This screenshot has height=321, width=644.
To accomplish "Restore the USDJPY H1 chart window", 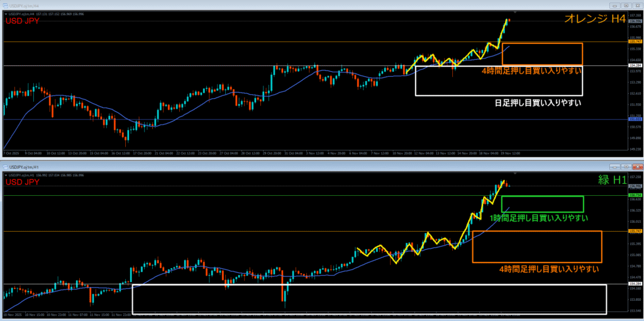I will pyautogui.click(x=625, y=167).
